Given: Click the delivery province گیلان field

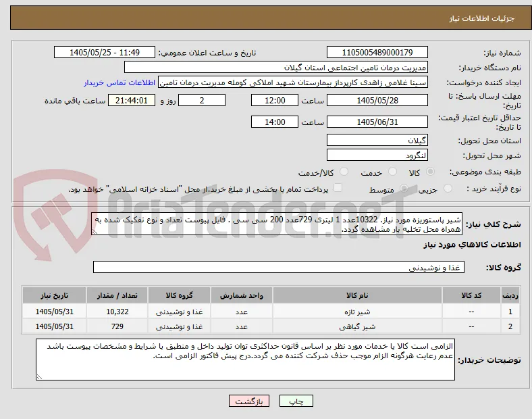Looking at the screenshot, I should [x=377, y=140].
